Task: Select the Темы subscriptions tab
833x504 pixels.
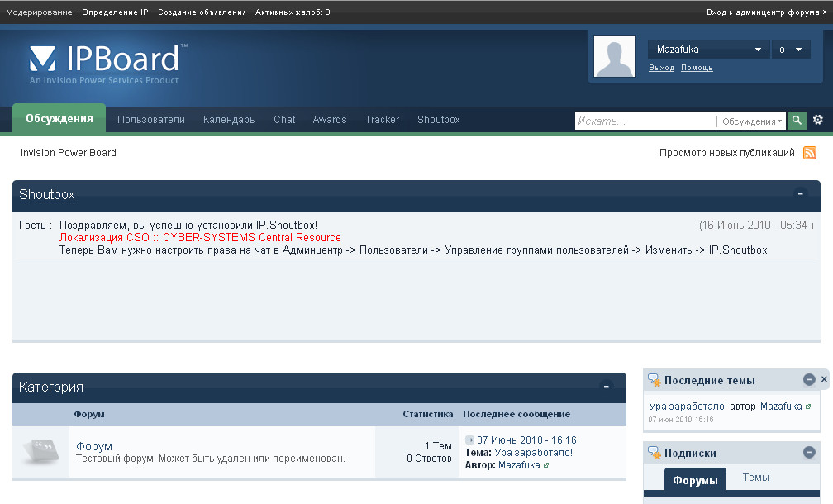Action: pyautogui.click(x=755, y=477)
